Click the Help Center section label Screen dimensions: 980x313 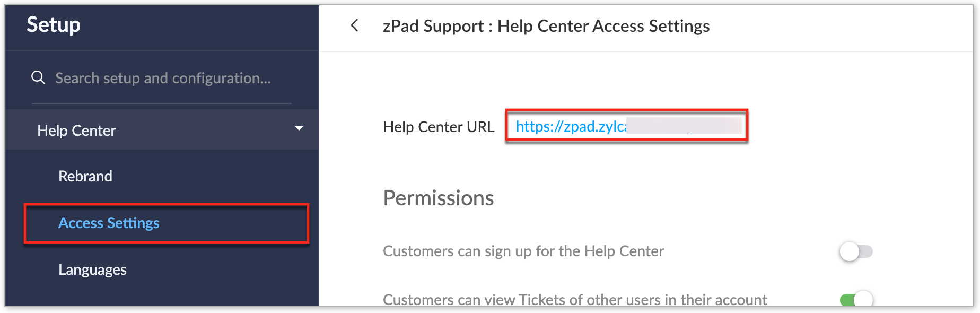(76, 131)
